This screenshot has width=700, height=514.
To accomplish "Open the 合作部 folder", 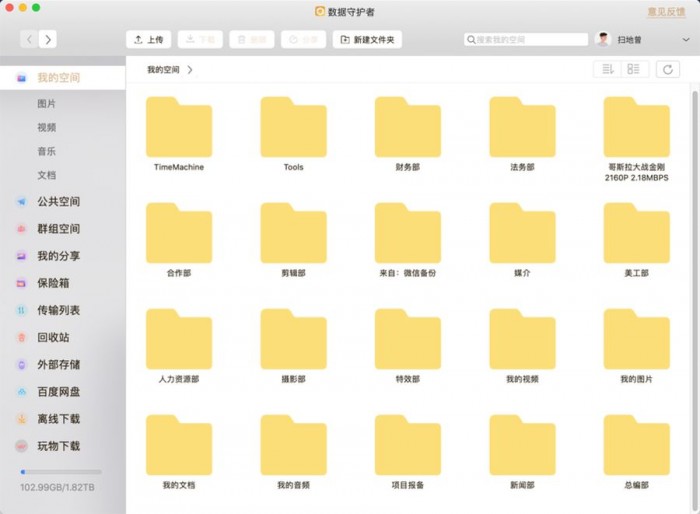I will point(179,233).
